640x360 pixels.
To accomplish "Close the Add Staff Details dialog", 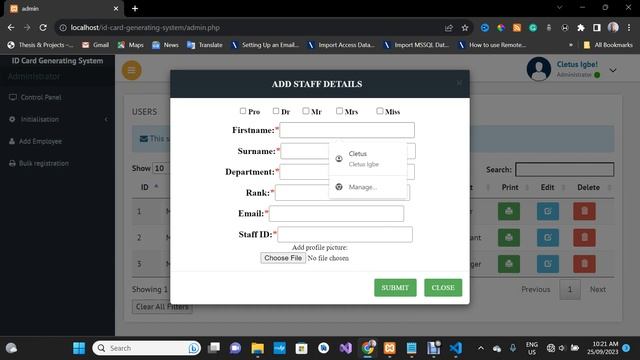I will click(443, 288).
